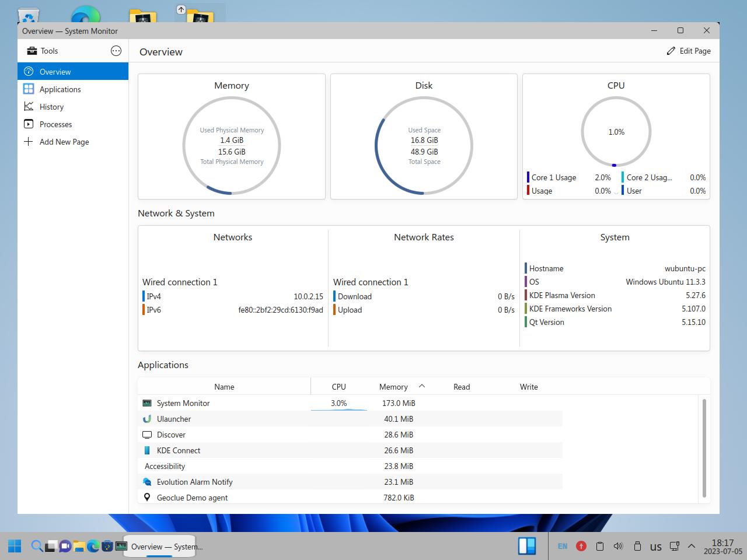Click the applications list vertical scrollbar
Viewport: 747px width, 560px height.
[704, 448]
